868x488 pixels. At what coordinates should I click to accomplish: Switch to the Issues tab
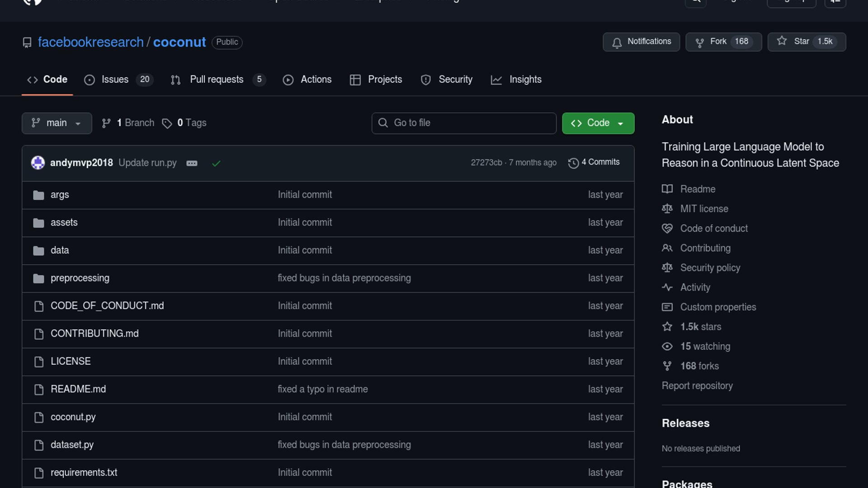coord(115,80)
